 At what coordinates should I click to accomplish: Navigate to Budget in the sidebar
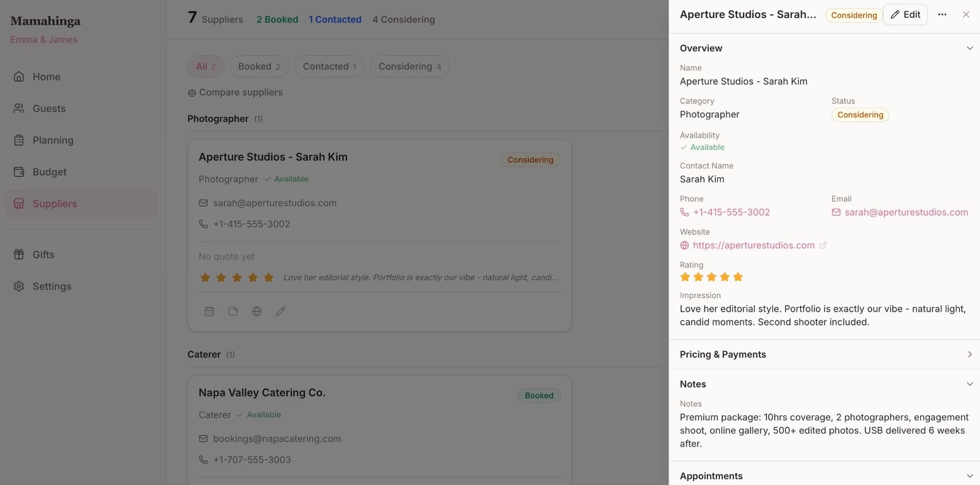click(x=50, y=172)
